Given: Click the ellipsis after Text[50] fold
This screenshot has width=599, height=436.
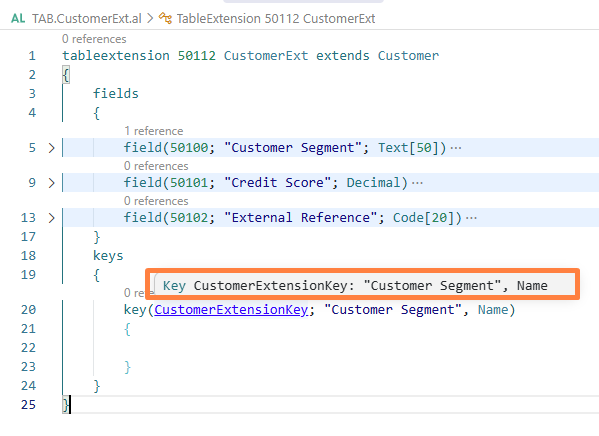Looking at the screenshot, I should coord(456,148).
